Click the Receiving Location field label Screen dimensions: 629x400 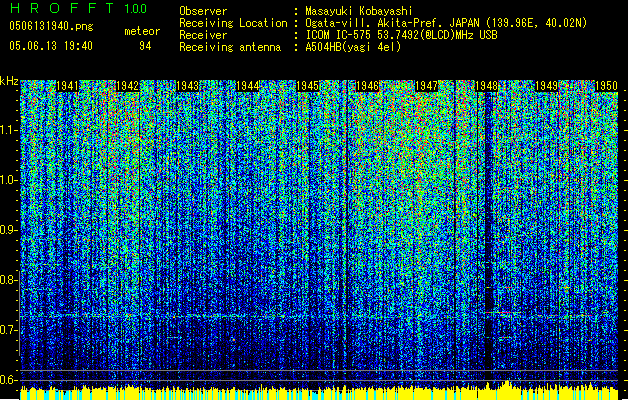[x=233, y=23]
